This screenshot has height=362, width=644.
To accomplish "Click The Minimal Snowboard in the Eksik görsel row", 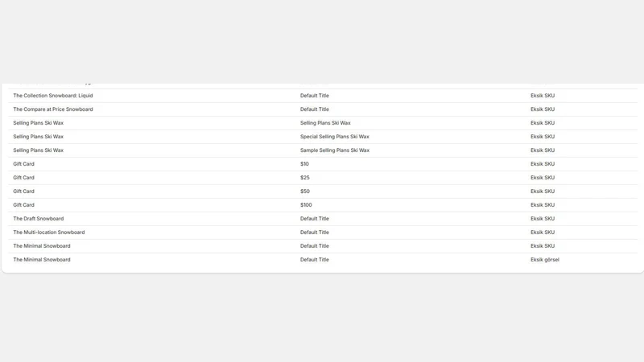I will pyautogui.click(x=42, y=260).
